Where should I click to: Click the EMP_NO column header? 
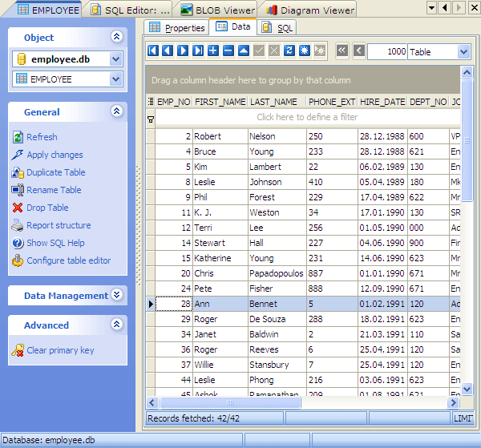click(174, 102)
